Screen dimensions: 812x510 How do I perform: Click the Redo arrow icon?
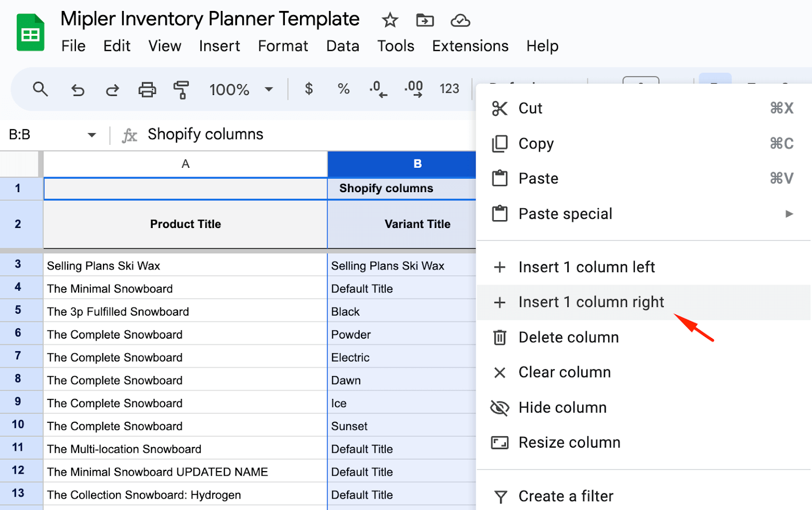[x=112, y=90]
